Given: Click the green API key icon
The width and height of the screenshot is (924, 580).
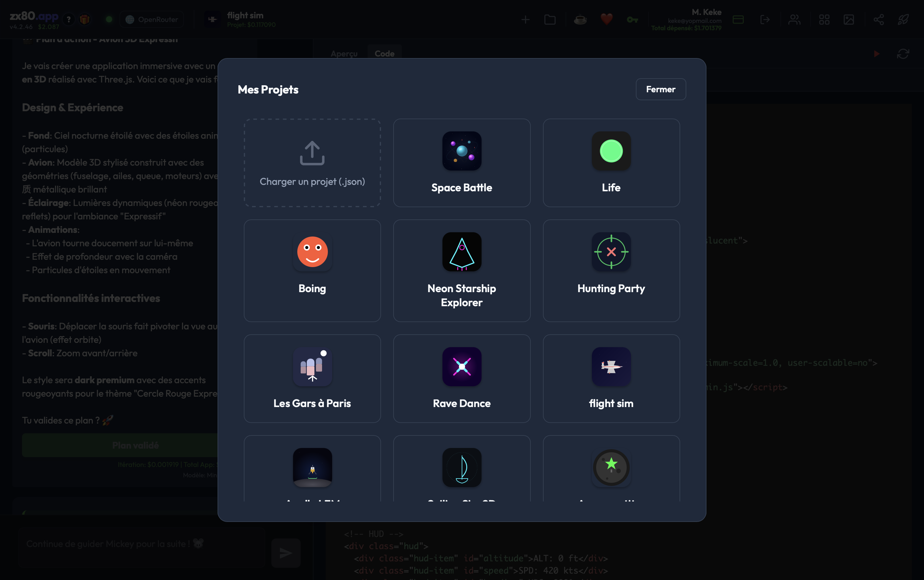Looking at the screenshot, I should click(632, 20).
